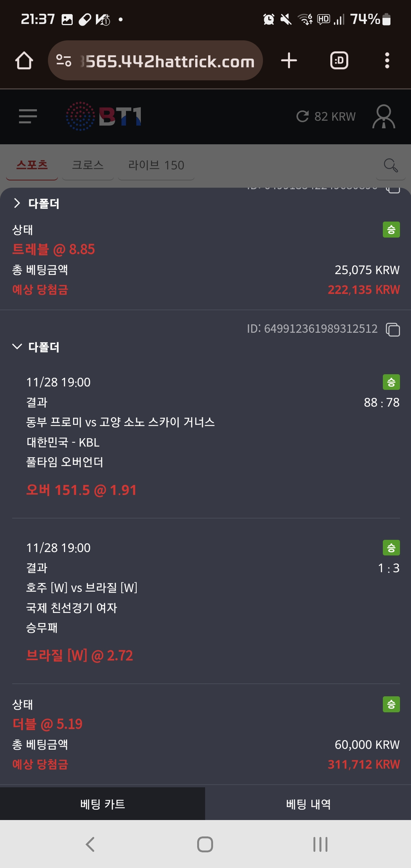Open the user profile icon
This screenshot has width=411, height=868.
pyautogui.click(x=383, y=116)
